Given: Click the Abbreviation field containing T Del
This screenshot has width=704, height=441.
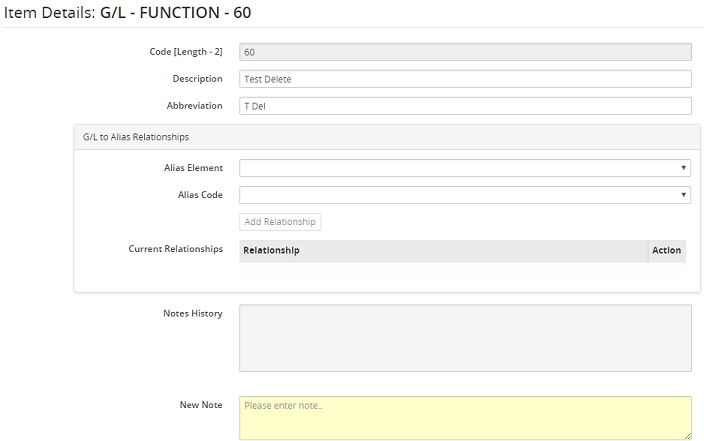Looking at the screenshot, I should [465, 106].
